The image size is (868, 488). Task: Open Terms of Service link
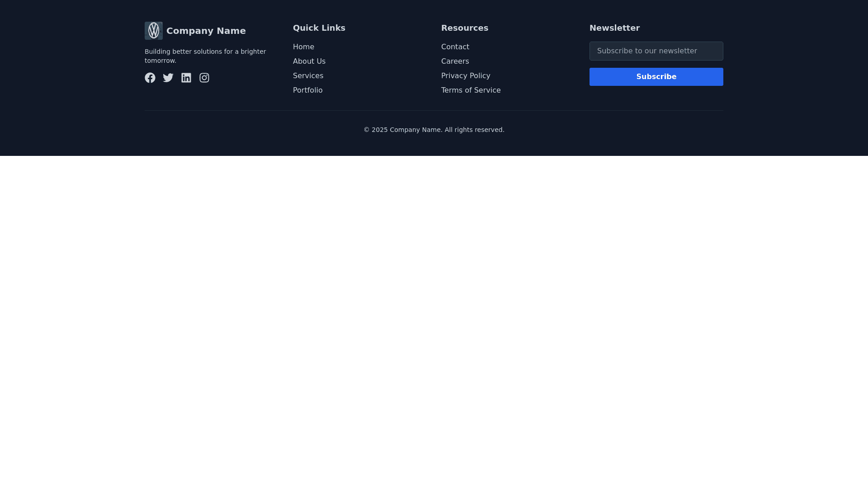click(471, 90)
